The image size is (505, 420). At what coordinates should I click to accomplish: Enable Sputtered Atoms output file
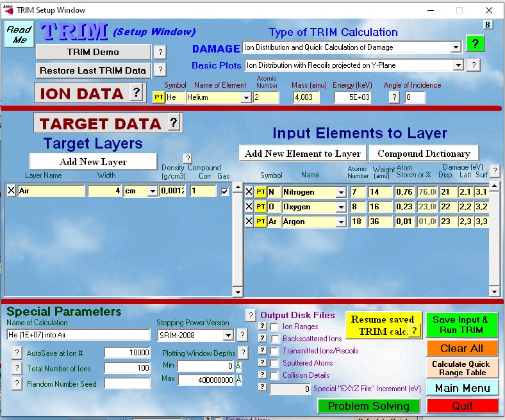pos(274,363)
